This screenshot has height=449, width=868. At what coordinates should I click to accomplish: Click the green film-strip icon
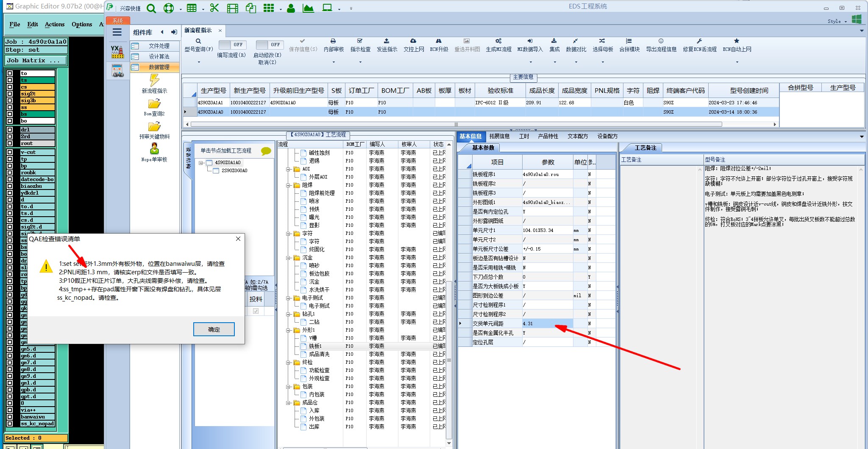232,8
